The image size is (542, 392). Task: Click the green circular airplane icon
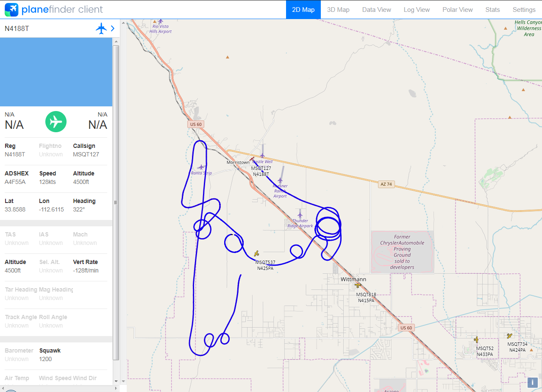click(x=56, y=122)
